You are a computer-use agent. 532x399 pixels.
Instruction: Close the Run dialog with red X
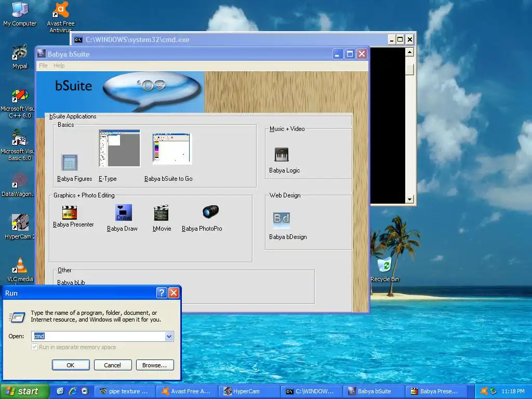[x=174, y=293]
